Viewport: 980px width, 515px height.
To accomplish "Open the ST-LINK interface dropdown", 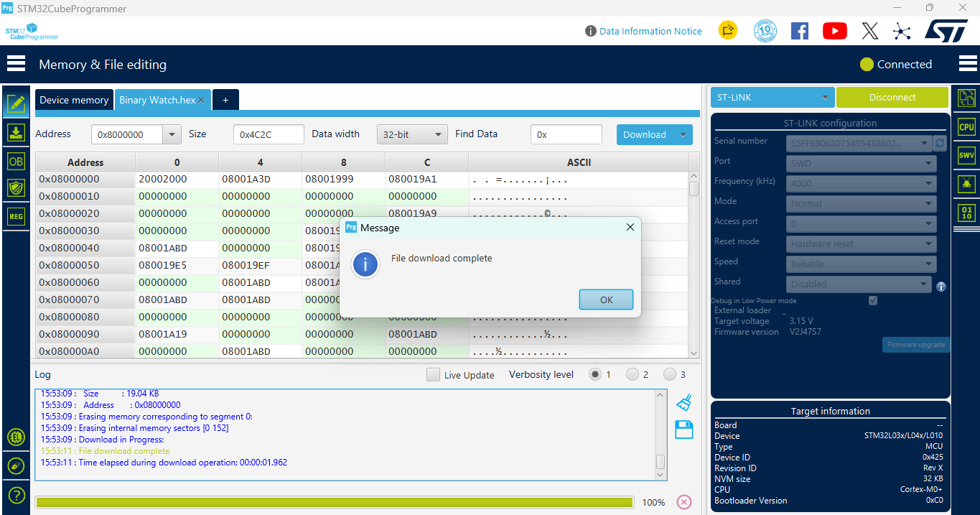I will (773, 98).
